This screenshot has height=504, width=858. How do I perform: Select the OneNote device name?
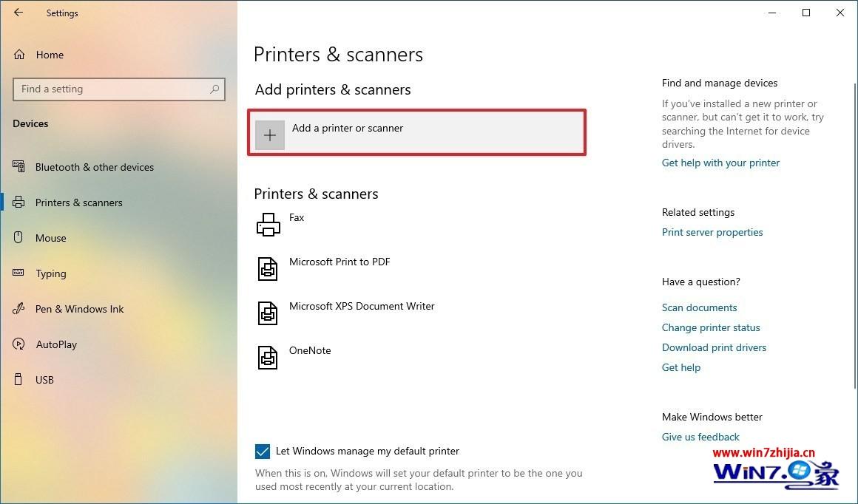[310, 350]
